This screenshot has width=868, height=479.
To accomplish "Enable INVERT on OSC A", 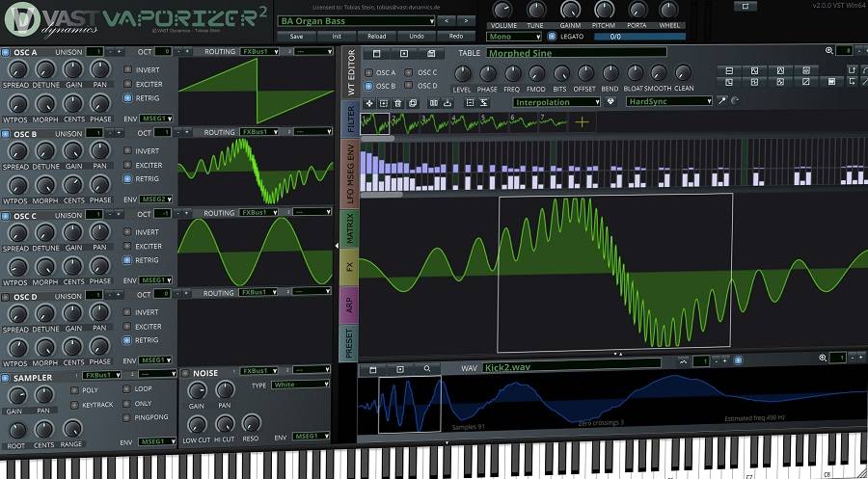I will click(128, 71).
